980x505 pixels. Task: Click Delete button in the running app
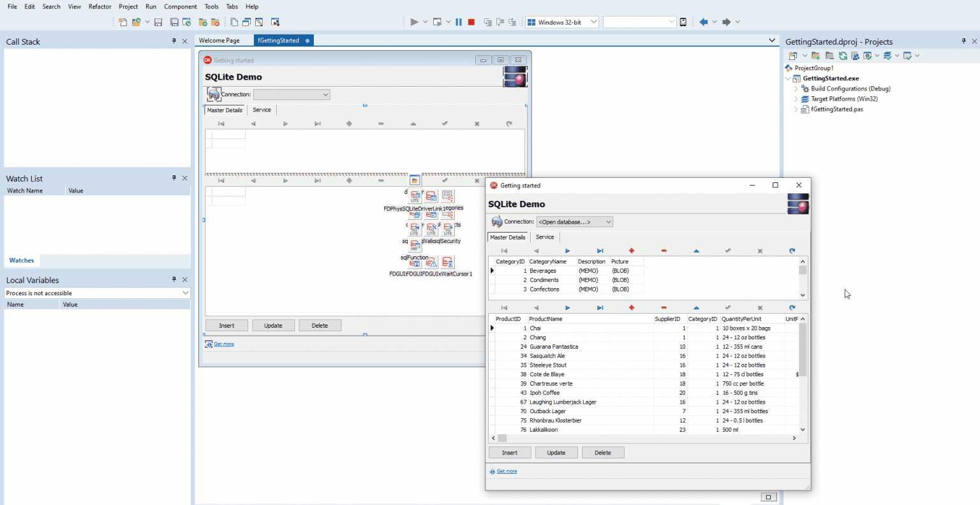coord(603,453)
